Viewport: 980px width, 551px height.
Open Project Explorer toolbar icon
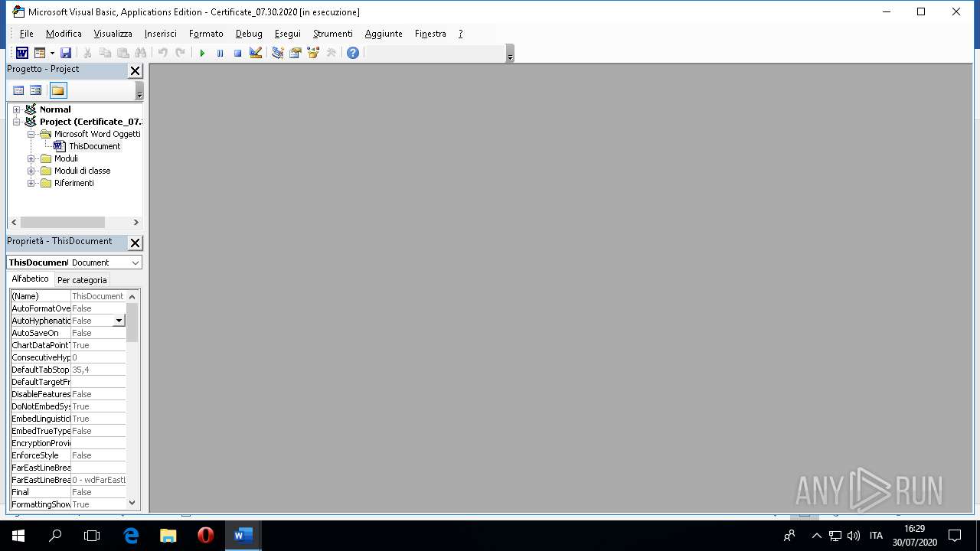277,53
